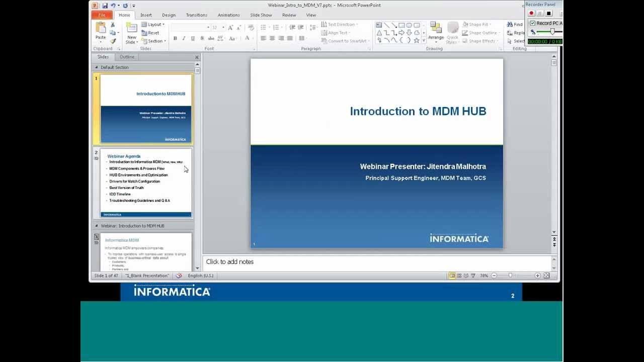This screenshot has width=644, height=362.
Task: Select the oval shape in Drawing gallery
Action: tap(409, 25)
